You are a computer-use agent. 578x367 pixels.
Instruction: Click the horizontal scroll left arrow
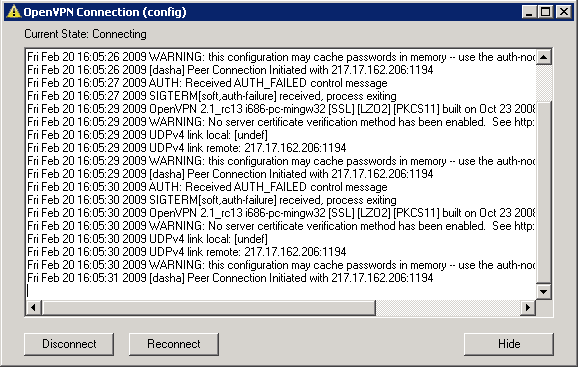(x=34, y=308)
